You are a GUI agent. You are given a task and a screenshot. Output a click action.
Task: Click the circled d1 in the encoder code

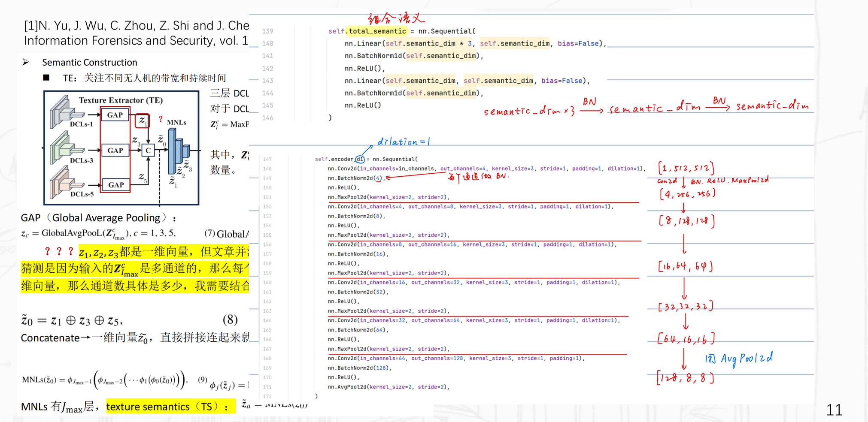pos(361,159)
